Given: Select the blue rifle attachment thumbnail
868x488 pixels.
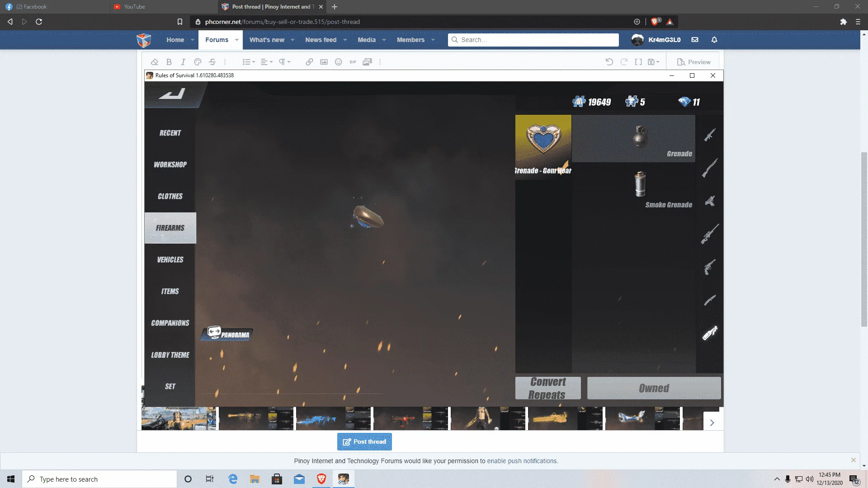Looking at the screenshot, I should [x=333, y=418].
